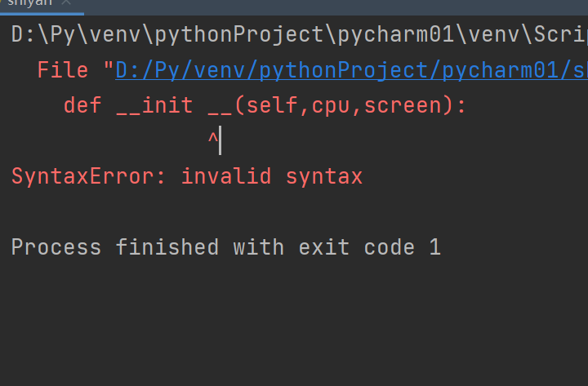The width and height of the screenshot is (588, 386).
Task: Click the empty tab bar area right of shiyan
Action: pyautogui.click(x=334, y=7)
